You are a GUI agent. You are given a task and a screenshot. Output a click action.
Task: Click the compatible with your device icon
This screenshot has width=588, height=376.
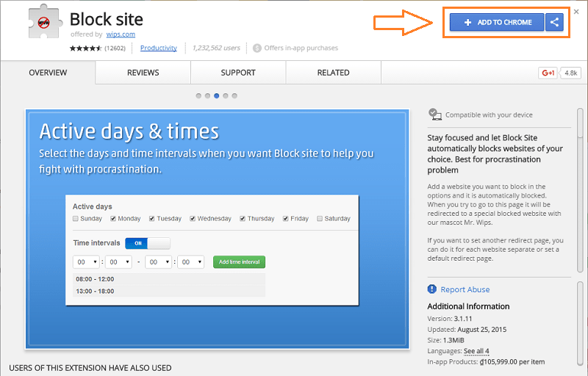pos(435,115)
